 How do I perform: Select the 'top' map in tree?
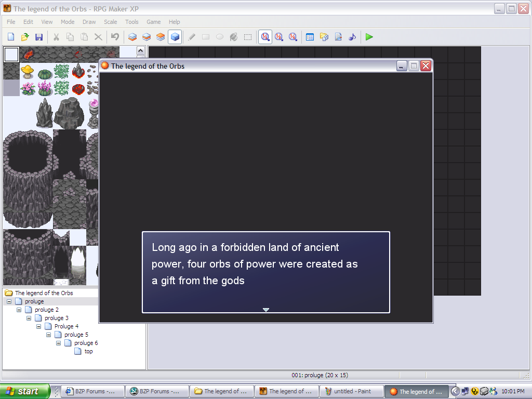[x=88, y=351]
